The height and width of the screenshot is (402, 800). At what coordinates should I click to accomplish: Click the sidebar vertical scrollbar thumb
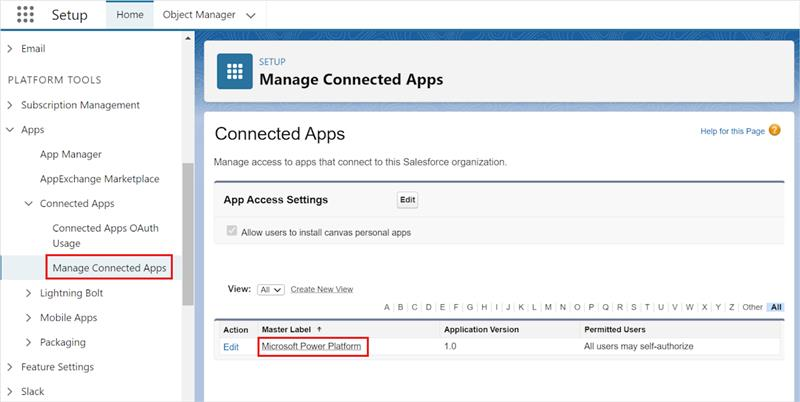[x=188, y=234]
